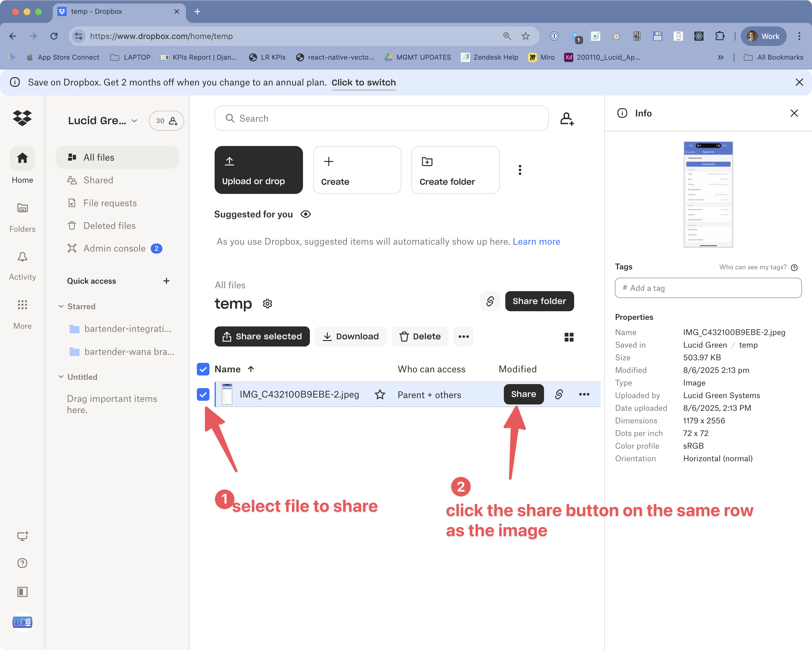Switch to grid view layout
This screenshot has height=650, width=812.
click(x=569, y=337)
